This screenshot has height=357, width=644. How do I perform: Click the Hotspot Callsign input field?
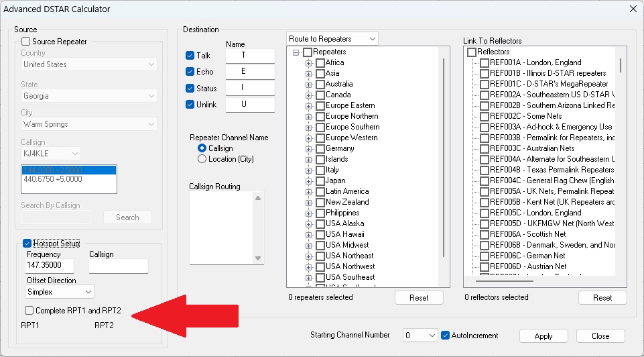point(119,266)
